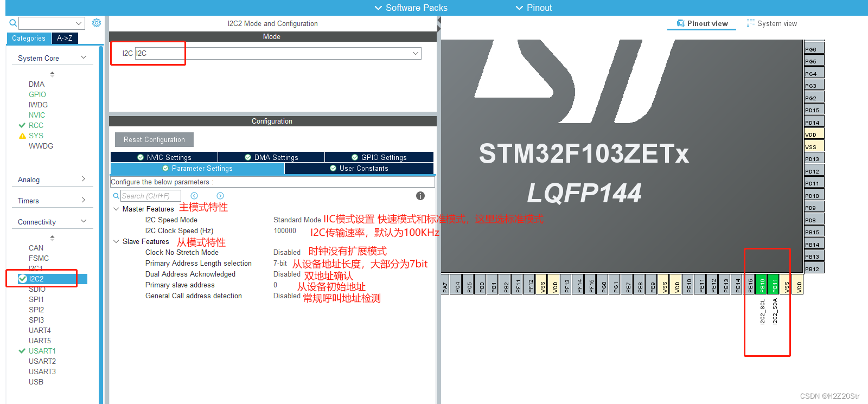Click the warning icon beside SYS
The image size is (868, 404).
click(x=22, y=136)
